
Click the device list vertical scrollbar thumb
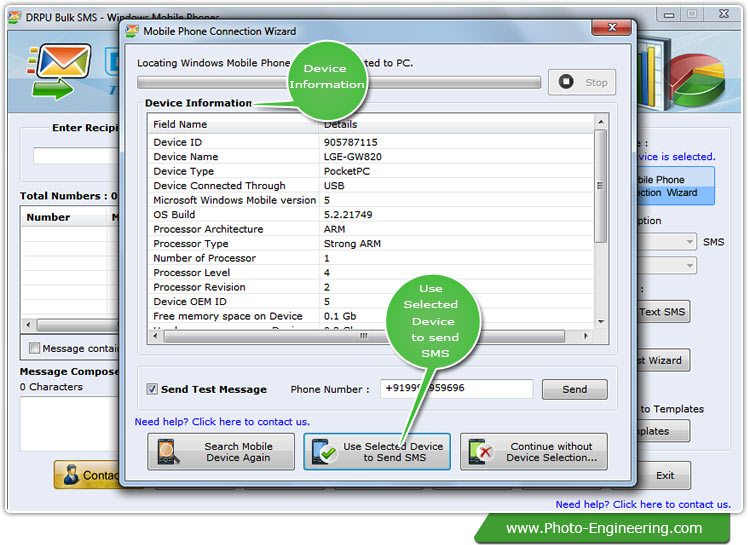coord(601,186)
